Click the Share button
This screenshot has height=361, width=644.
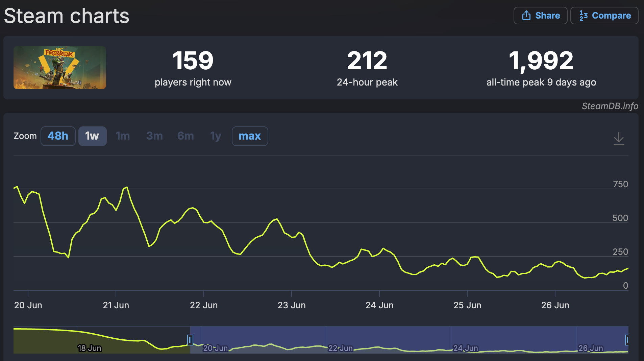pos(540,16)
